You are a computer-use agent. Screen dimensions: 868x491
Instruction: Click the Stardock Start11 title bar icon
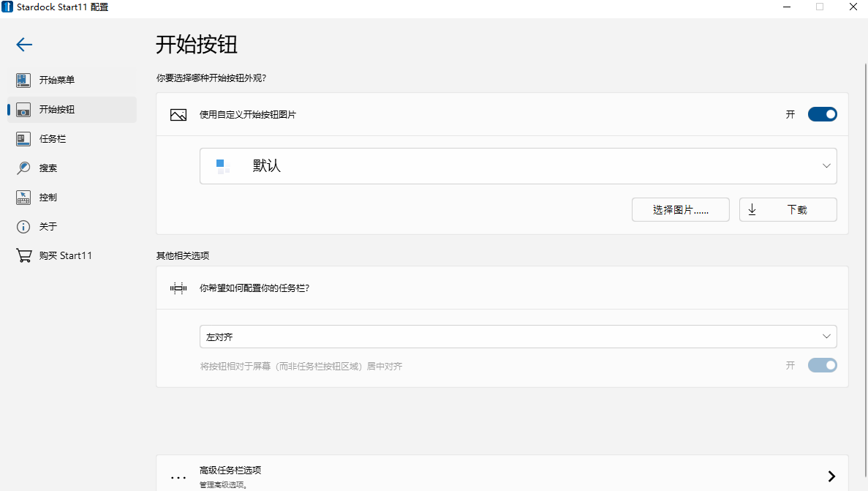pyautogui.click(x=9, y=7)
